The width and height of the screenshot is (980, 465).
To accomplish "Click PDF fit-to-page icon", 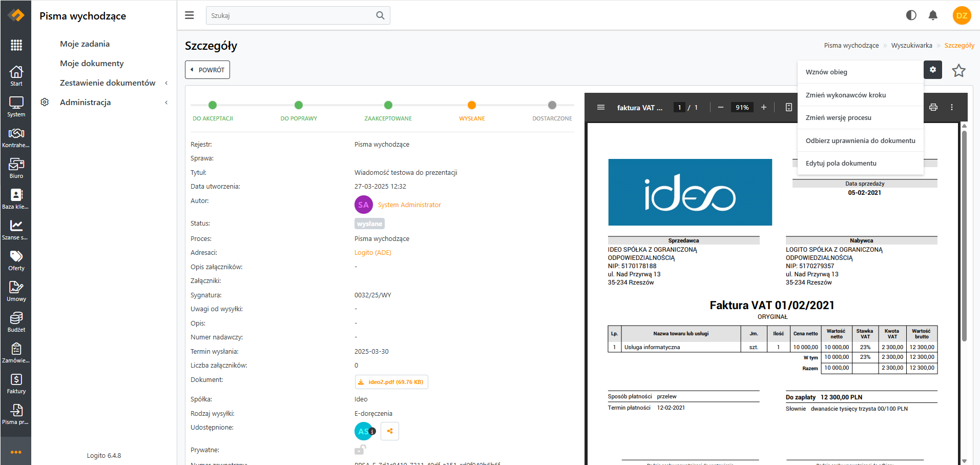I will point(789,107).
